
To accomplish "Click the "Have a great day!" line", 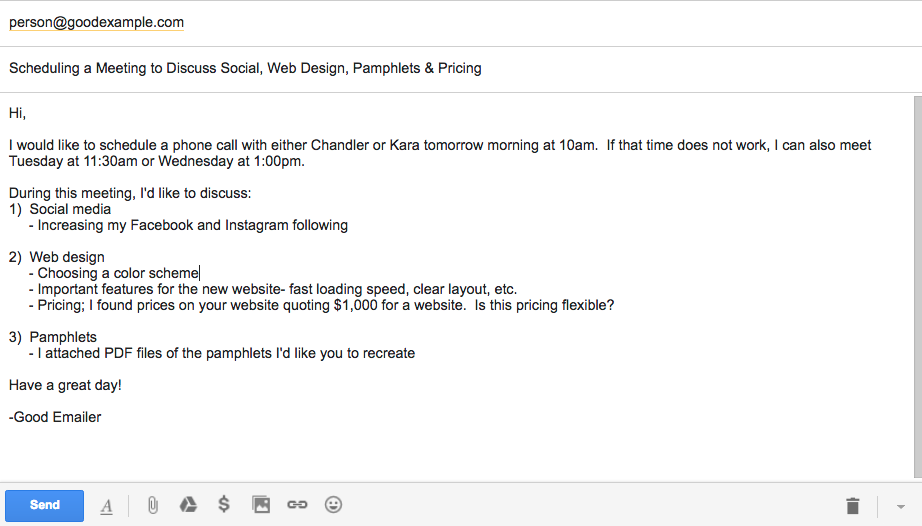I will pos(65,386).
